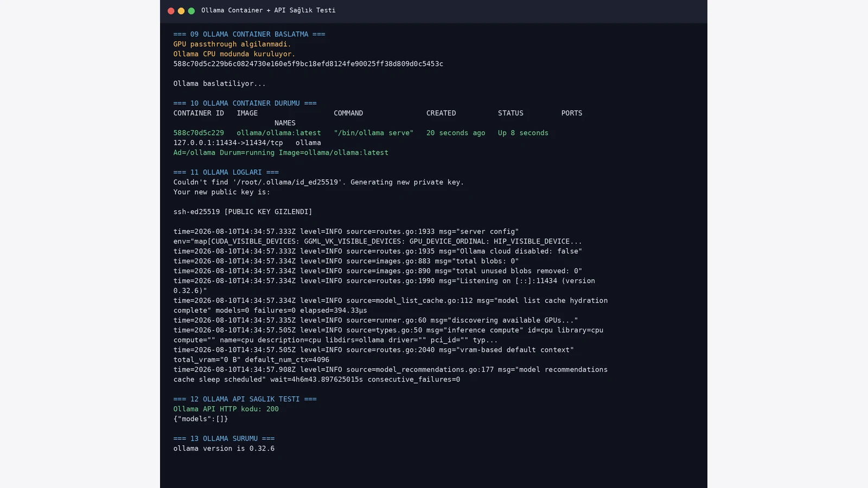868x488 pixels.
Task: Select the "Ollama API HTTP kodu: 200" line
Action: (226, 409)
